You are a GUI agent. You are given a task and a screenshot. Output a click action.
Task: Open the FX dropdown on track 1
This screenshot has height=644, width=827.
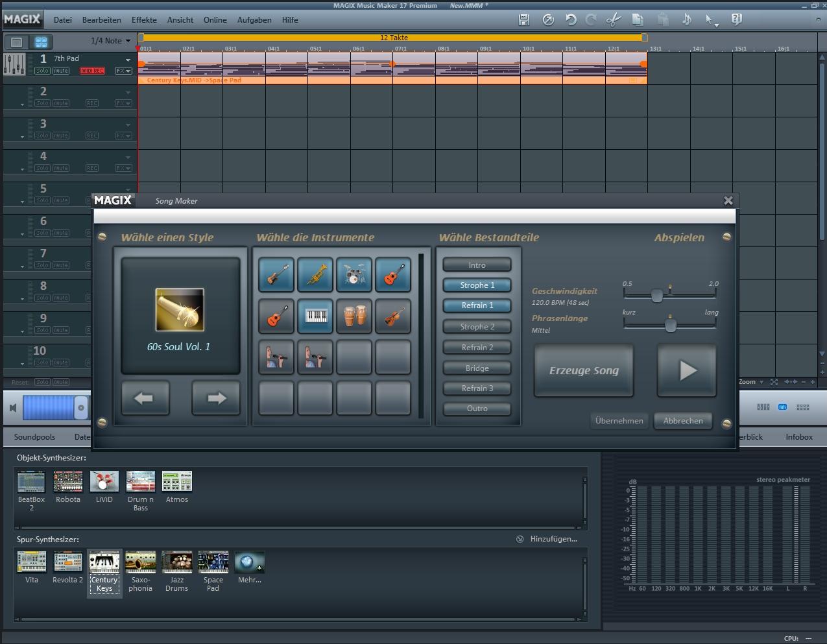122,70
